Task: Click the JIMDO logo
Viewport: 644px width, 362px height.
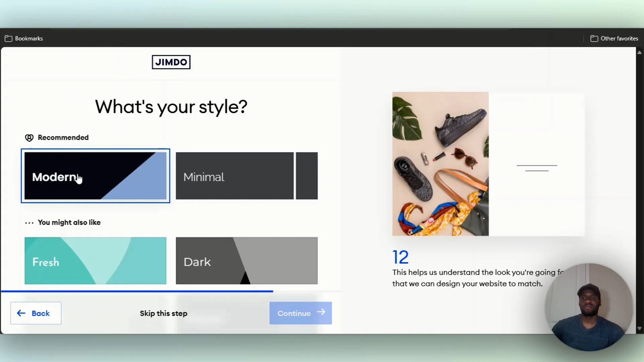Action: point(171,62)
